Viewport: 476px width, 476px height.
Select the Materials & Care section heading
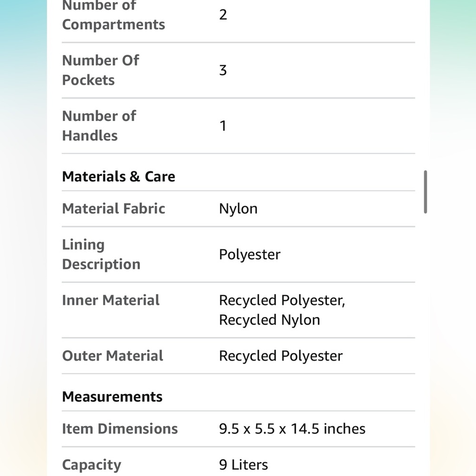pos(119,177)
